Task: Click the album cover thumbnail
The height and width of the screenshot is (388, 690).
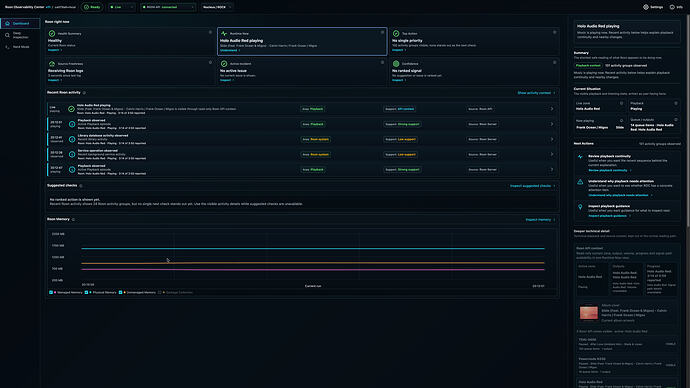Action: (x=588, y=313)
